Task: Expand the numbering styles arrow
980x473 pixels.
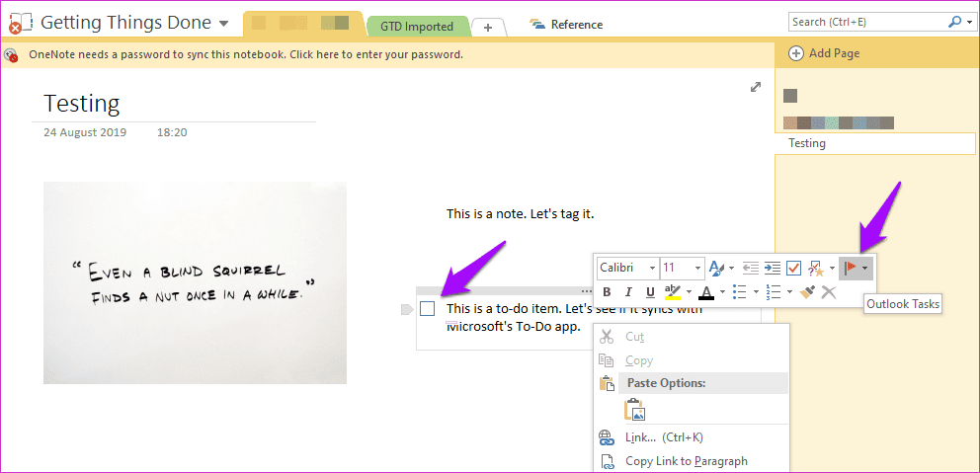Action: (x=790, y=292)
